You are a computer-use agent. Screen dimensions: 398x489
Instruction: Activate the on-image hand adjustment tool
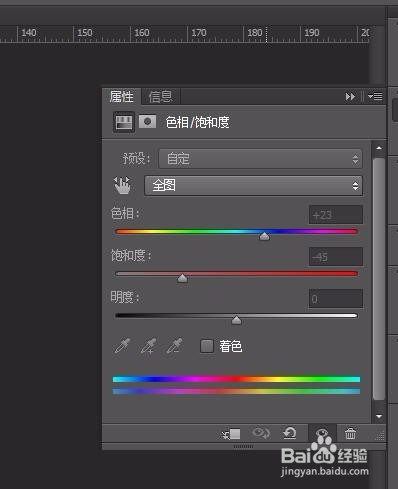122,185
